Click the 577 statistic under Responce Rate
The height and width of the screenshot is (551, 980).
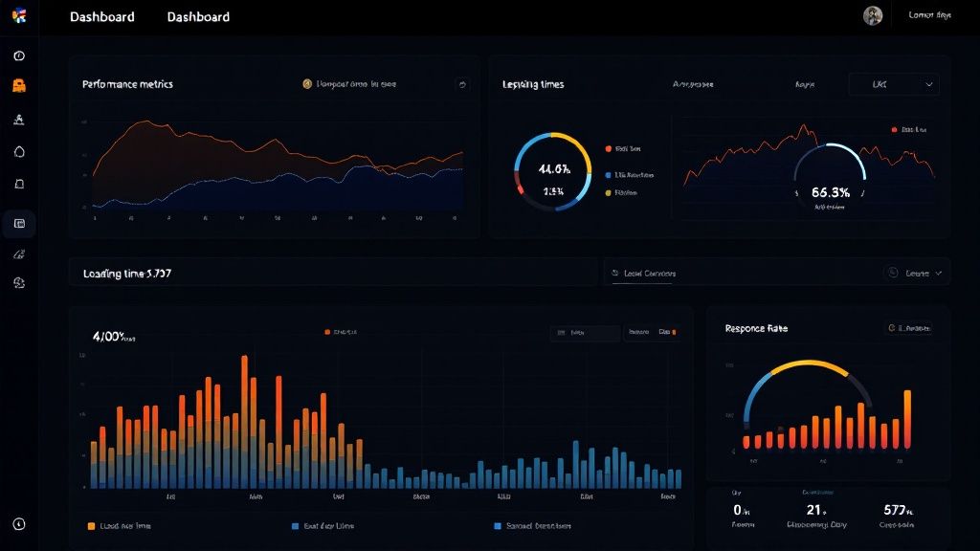click(898, 510)
